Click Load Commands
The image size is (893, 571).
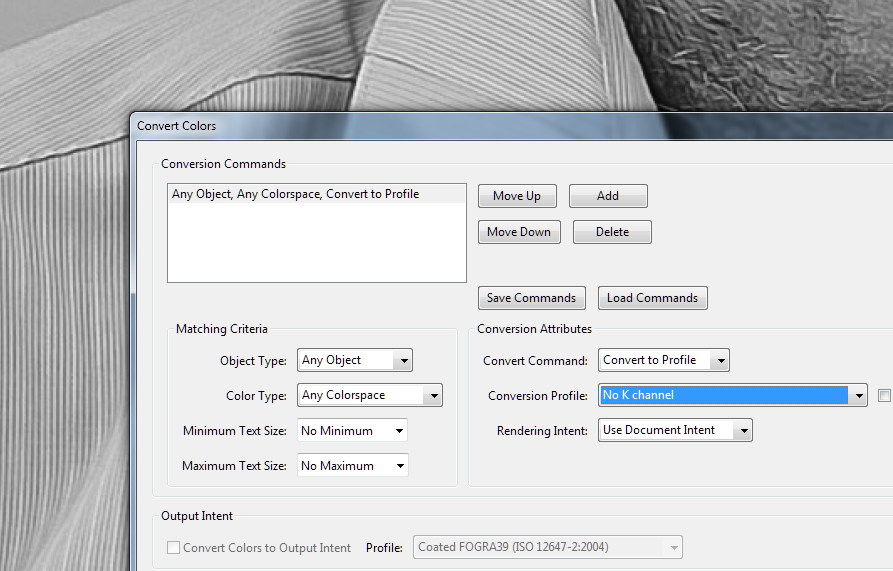(652, 298)
